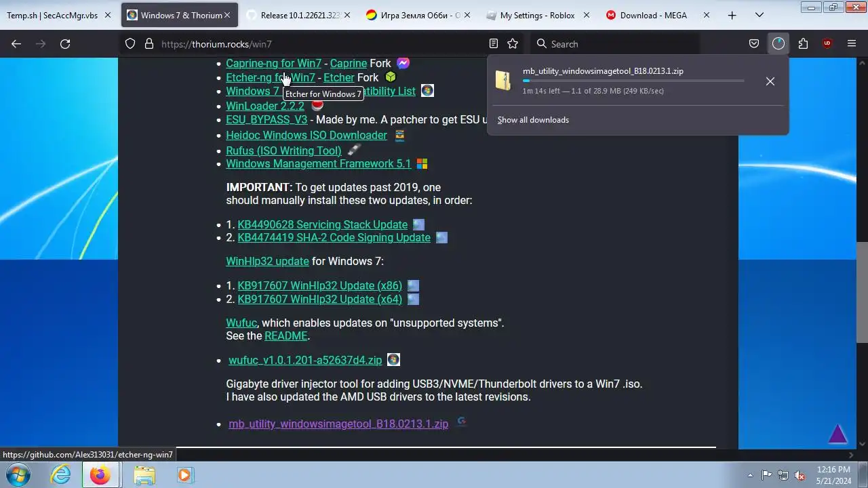Open ESU_BYPASS_V3 link
The width and height of the screenshot is (868, 488).
(267, 119)
